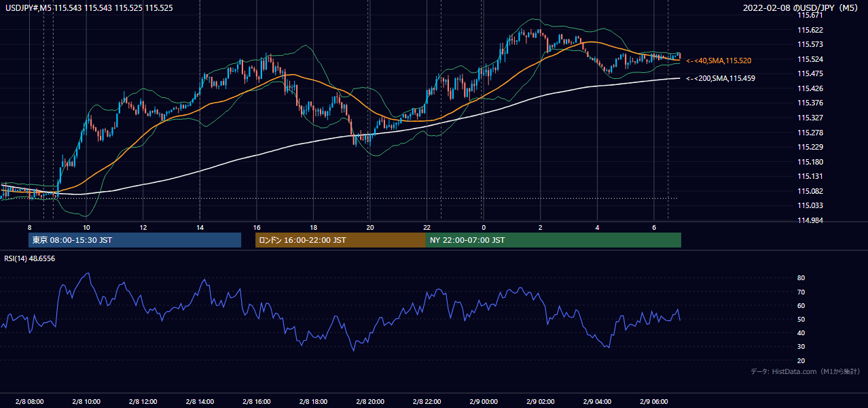Viewport: 868px width, 408px height.
Task: Select the 2/8 10:00 date label
Action: click(86, 401)
